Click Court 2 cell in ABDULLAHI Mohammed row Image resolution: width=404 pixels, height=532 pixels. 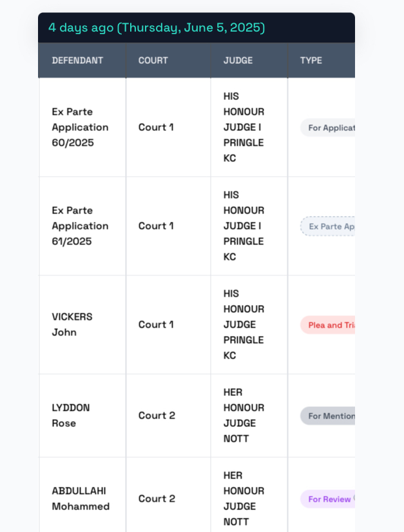pyautogui.click(x=157, y=498)
